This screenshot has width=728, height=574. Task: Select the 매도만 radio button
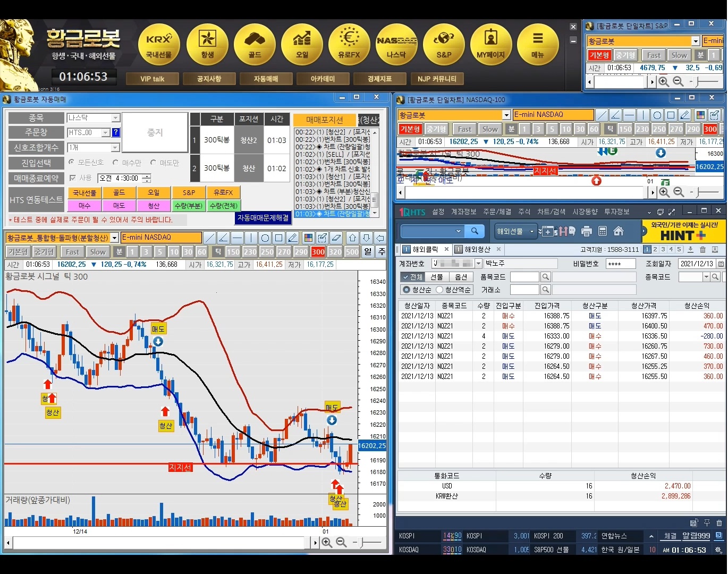point(154,163)
